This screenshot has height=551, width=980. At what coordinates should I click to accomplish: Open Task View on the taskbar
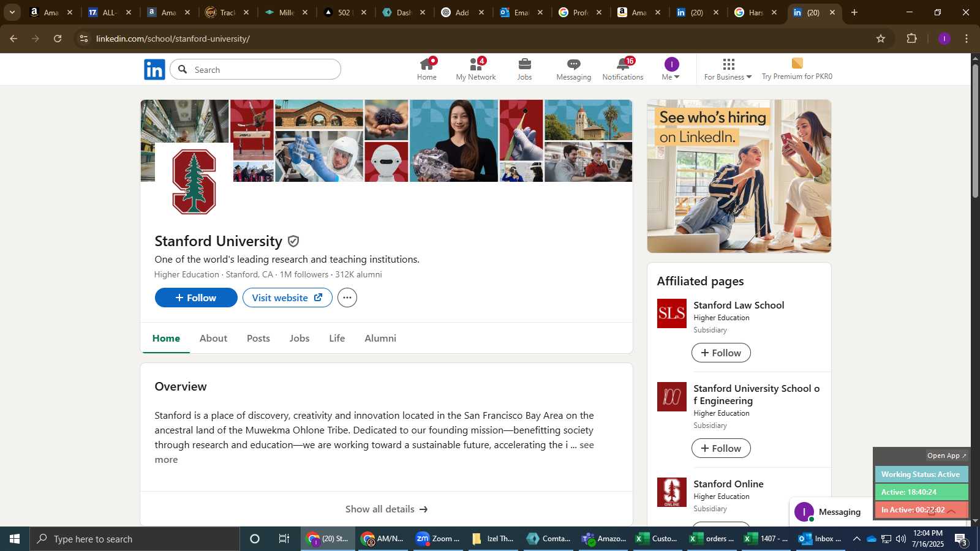(284, 539)
